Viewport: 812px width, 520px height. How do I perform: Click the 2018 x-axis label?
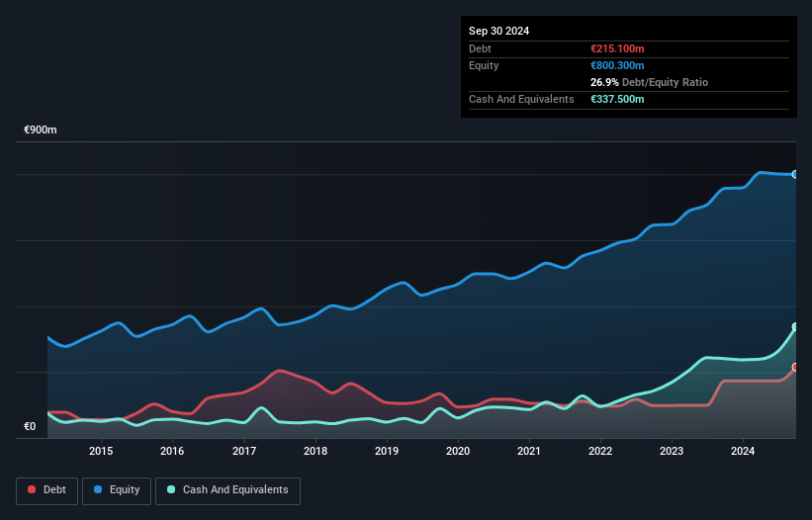click(316, 452)
